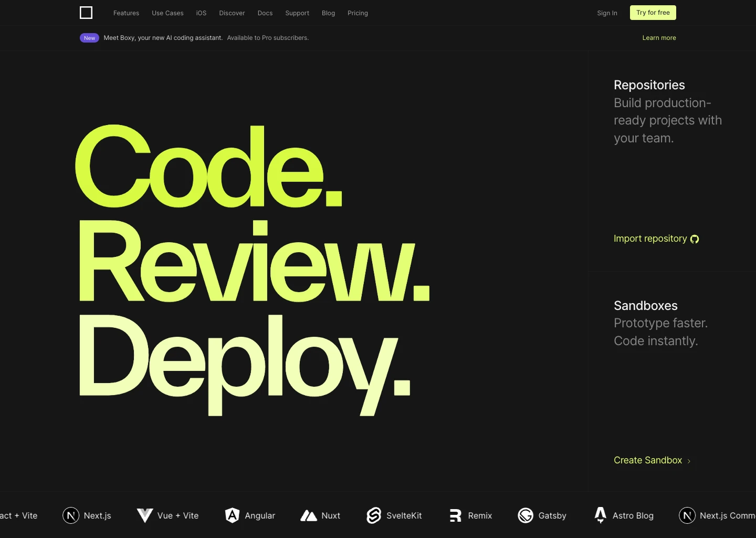
Task: Open the Pricing page
Action: [358, 13]
